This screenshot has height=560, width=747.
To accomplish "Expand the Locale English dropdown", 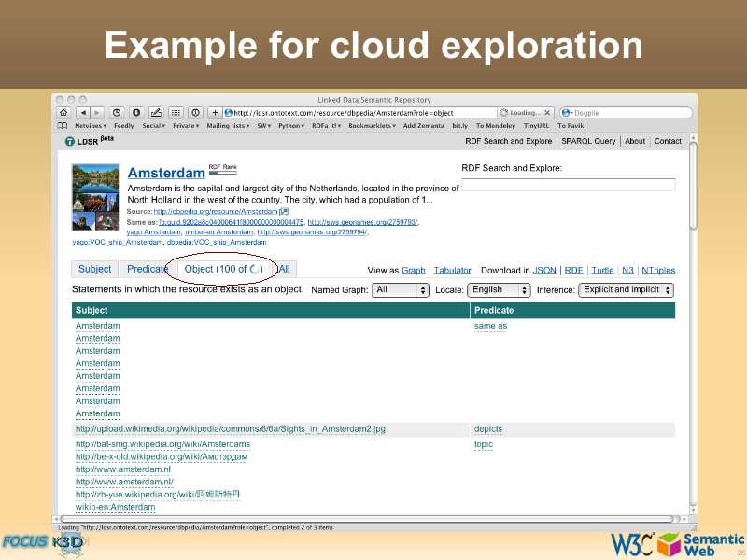I will (x=499, y=290).
